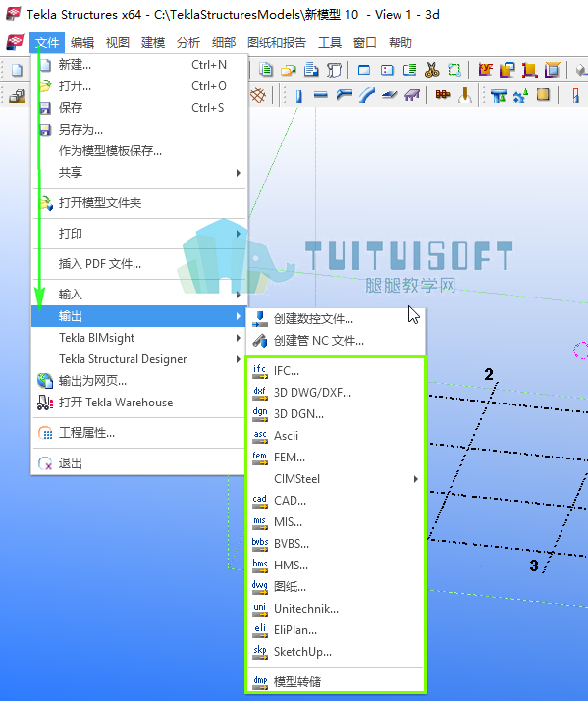
Task: Select 插入 PDF 文件... menu entry
Action: click(x=139, y=264)
